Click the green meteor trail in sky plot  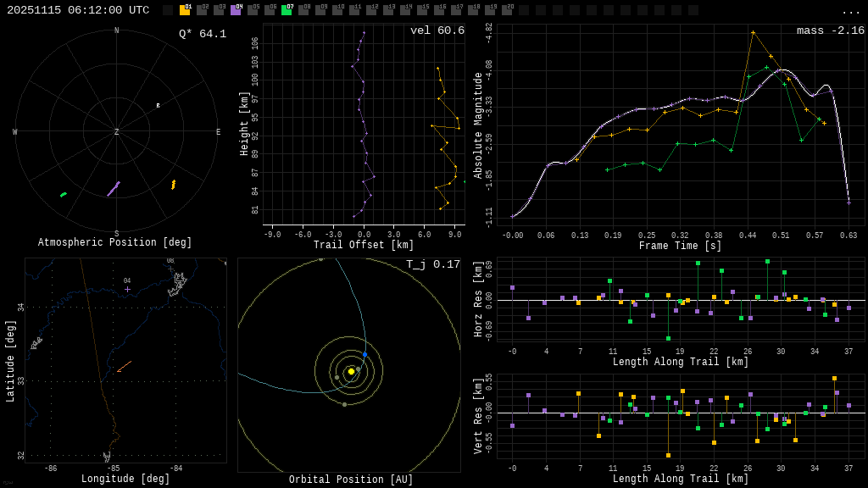pos(64,195)
